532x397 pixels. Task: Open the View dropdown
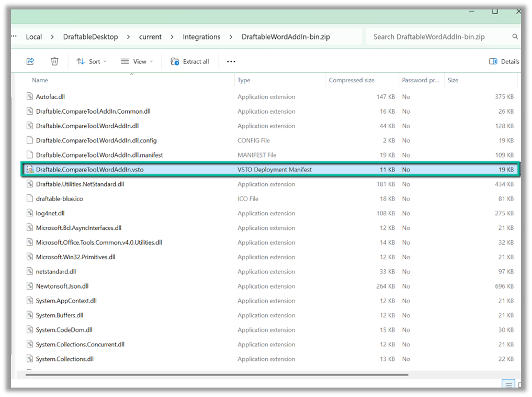pyautogui.click(x=137, y=61)
